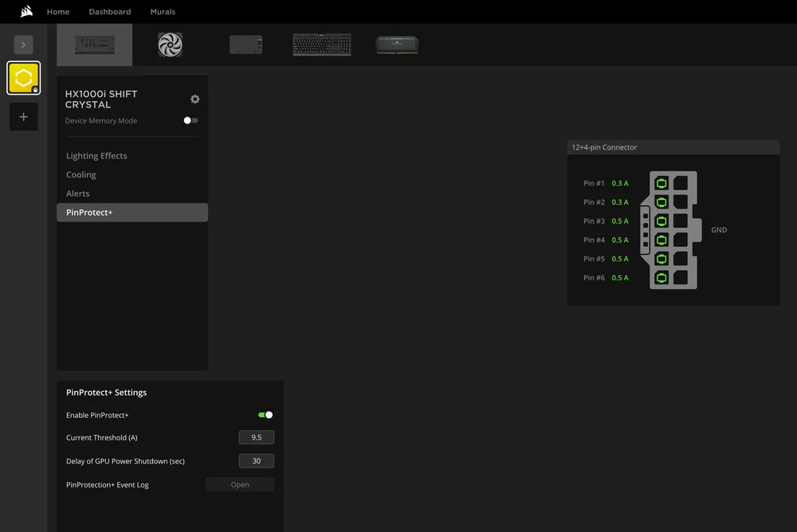
Task: Open HX1000i device settings gear
Action: tap(194, 99)
